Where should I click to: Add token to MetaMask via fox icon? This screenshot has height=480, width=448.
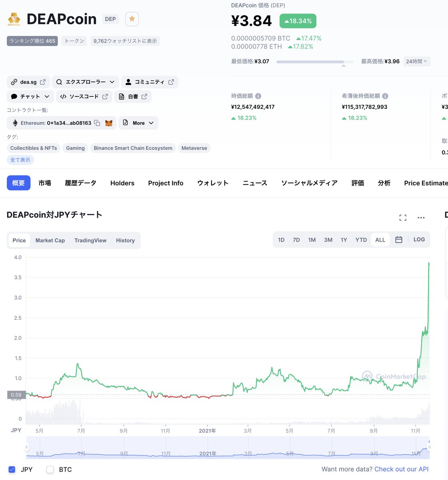pyautogui.click(x=109, y=123)
